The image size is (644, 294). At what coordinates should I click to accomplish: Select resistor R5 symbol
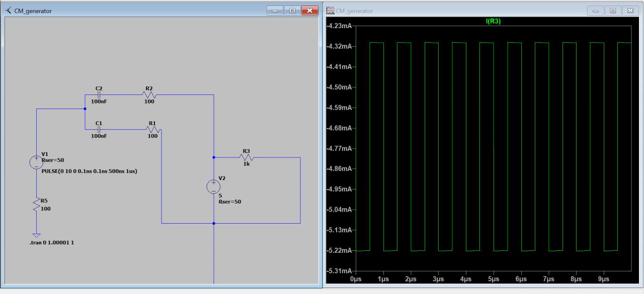point(37,204)
